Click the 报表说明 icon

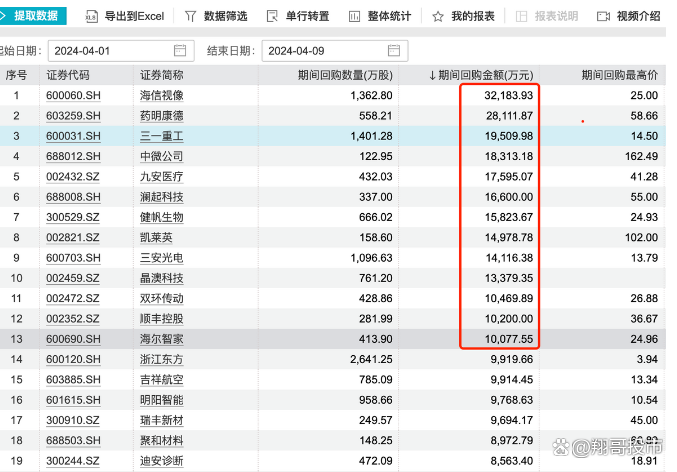522,16
